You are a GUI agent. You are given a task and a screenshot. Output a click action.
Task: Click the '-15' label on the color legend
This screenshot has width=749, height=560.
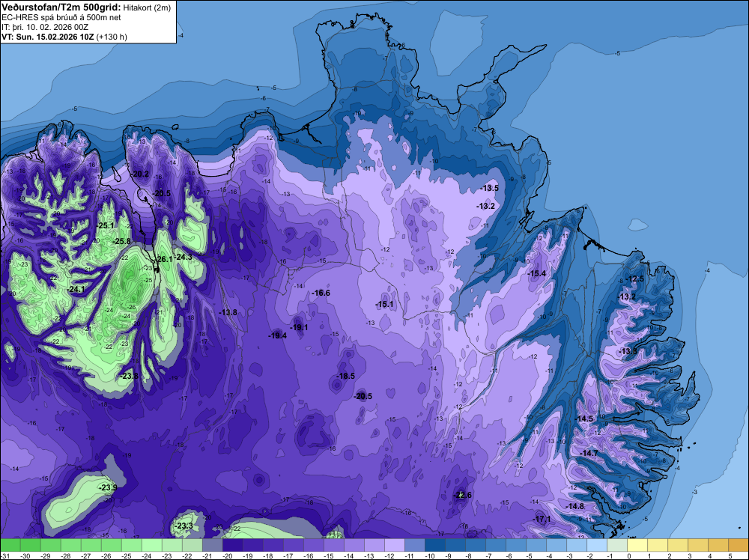328,556
